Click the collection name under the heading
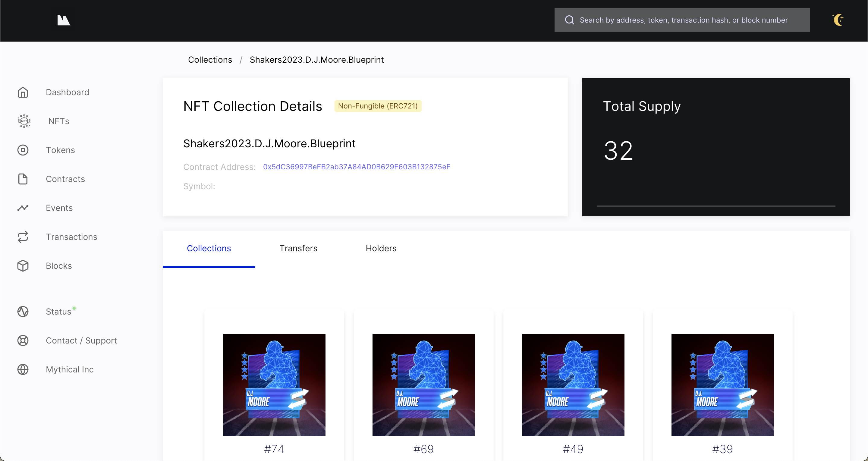868x461 pixels. coord(269,143)
